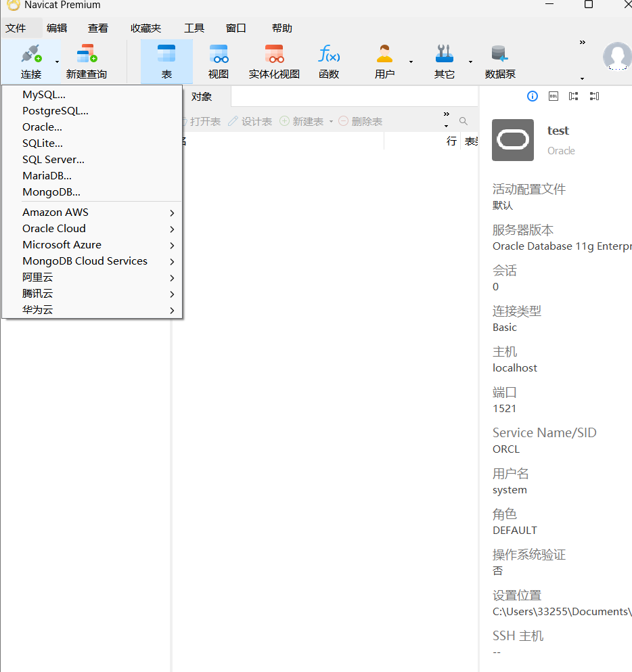Show the general info panel icon
This screenshot has width=632, height=672.
point(532,96)
